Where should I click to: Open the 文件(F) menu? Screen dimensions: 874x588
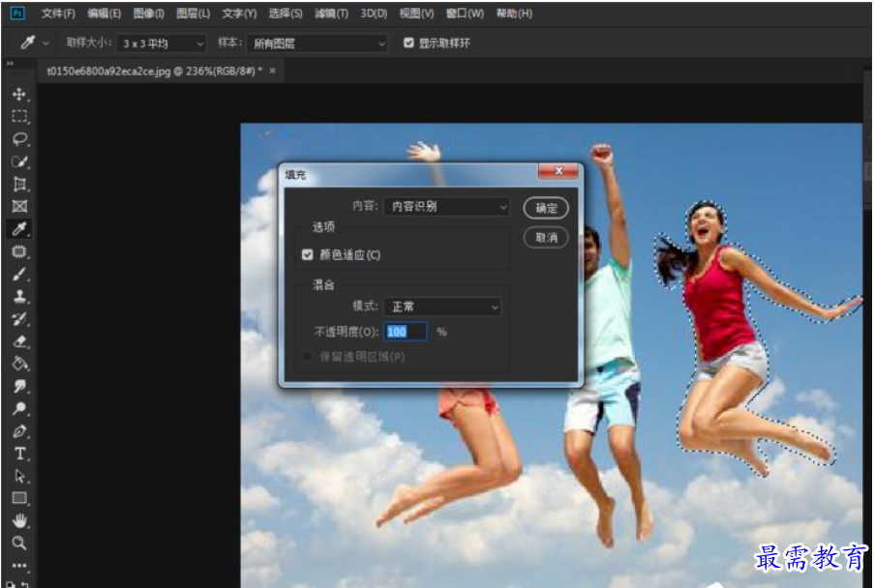[x=58, y=14]
